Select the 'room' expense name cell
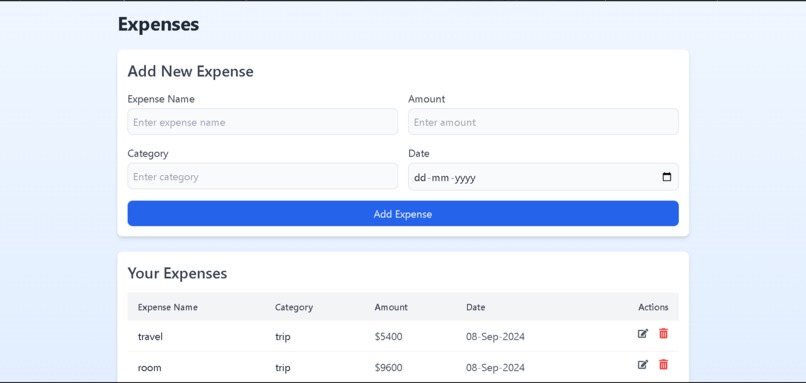The image size is (806, 383). tap(150, 368)
